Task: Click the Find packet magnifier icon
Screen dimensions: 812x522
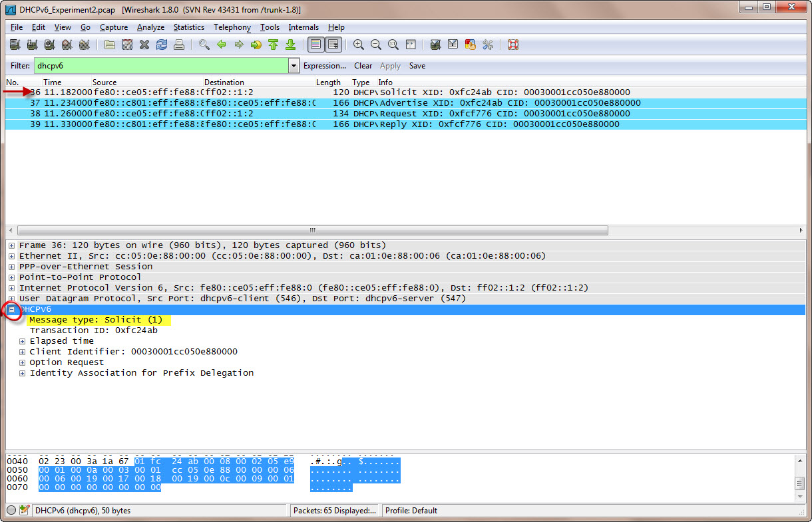Action: point(204,45)
